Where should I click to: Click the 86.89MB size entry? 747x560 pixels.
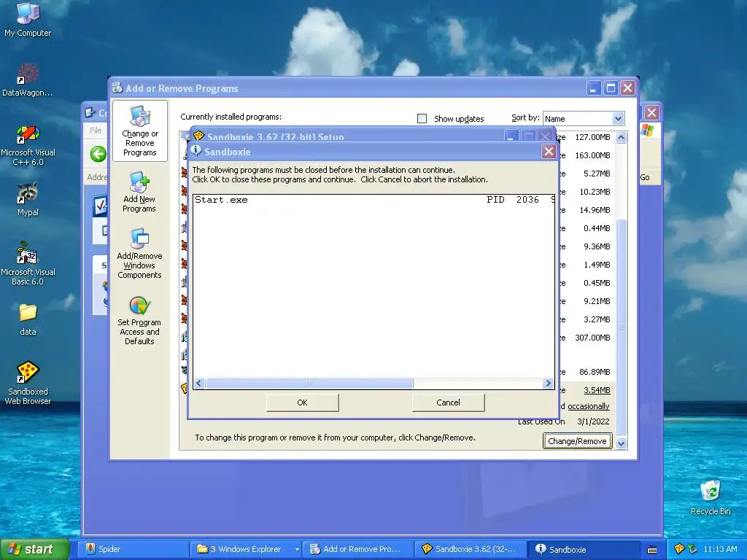click(x=595, y=372)
